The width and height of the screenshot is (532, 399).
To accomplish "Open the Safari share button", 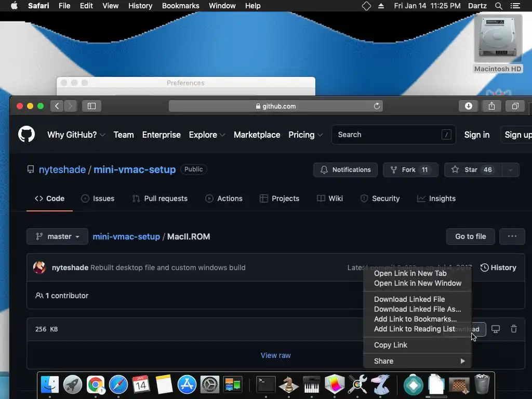I will click(491, 106).
